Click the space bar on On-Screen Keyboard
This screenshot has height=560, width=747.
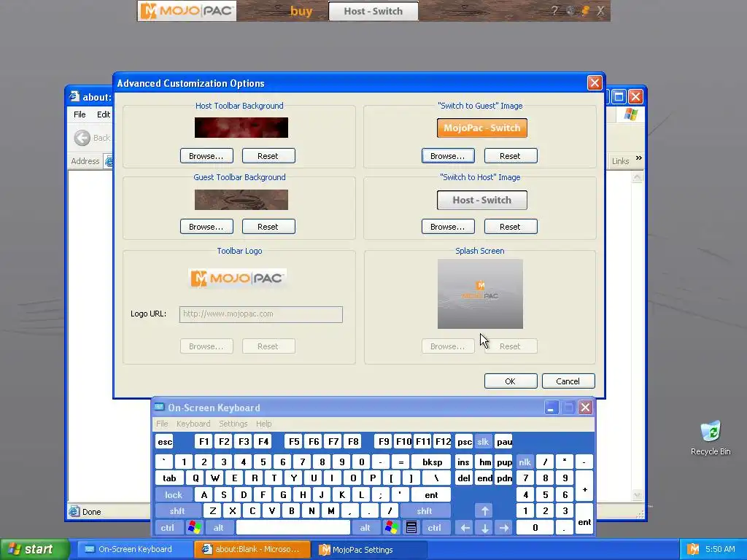293,528
